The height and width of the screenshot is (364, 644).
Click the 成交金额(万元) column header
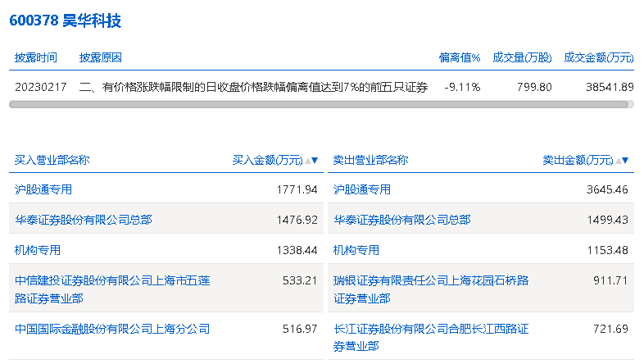(599, 57)
